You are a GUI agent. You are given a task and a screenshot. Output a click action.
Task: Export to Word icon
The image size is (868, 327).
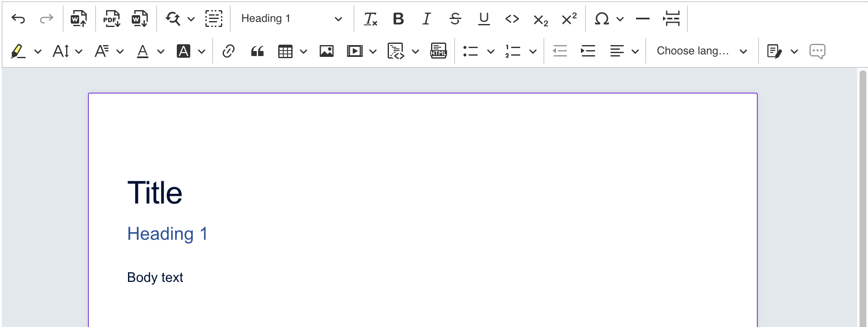click(140, 19)
